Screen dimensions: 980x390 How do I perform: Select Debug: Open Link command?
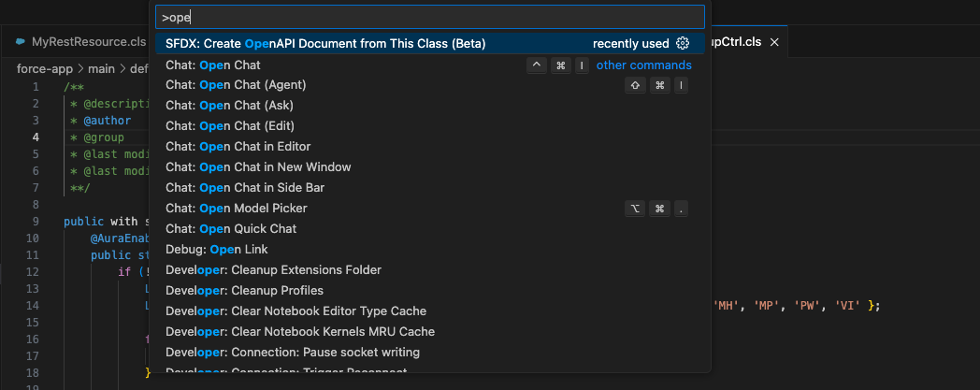430,250
